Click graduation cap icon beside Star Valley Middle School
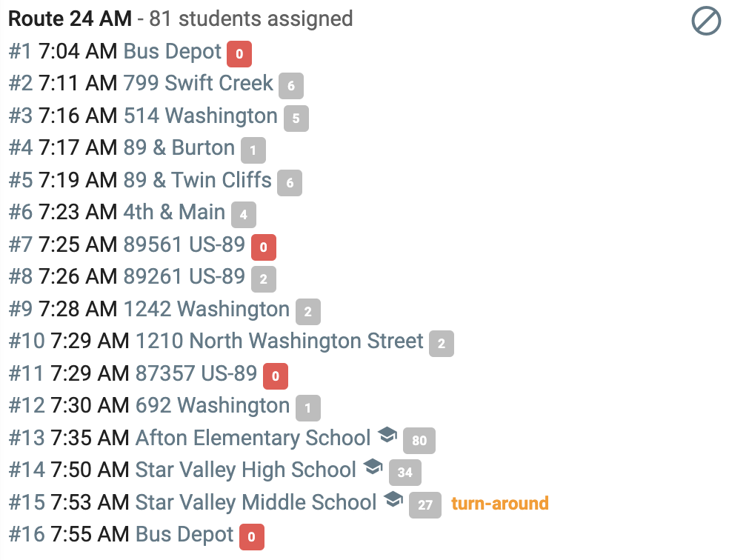Screen dimensions: 729x560 [393, 499]
